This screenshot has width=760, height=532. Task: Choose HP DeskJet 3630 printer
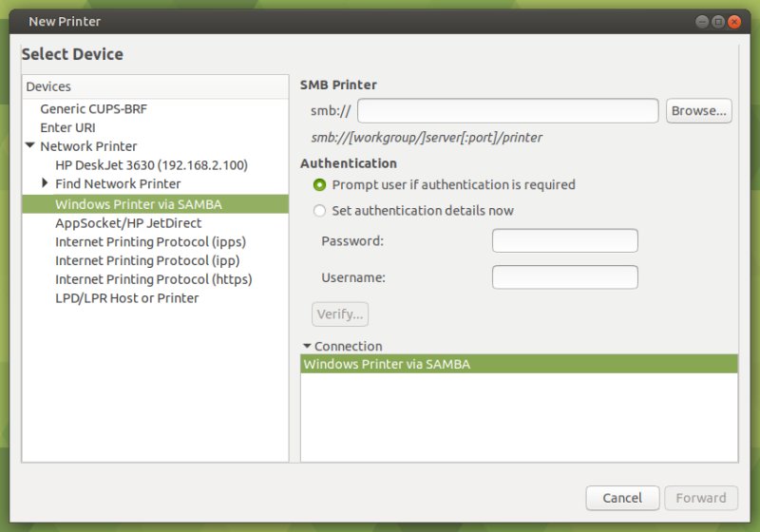(151, 165)
